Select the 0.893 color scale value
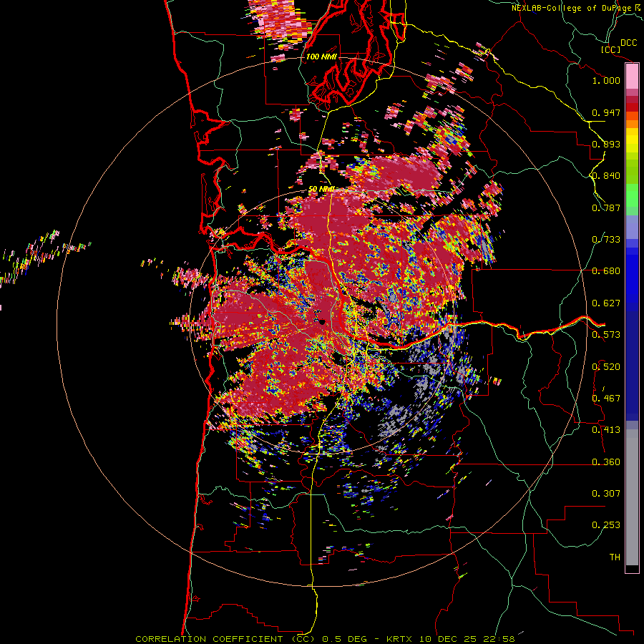 click(x=606, y=144)
